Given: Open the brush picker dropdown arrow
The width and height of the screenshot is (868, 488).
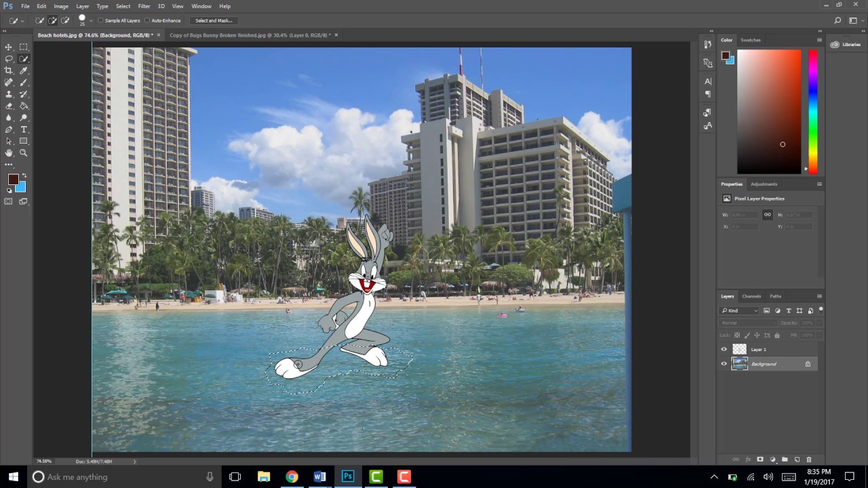Looking at the screenshot, I should point(91,20).
